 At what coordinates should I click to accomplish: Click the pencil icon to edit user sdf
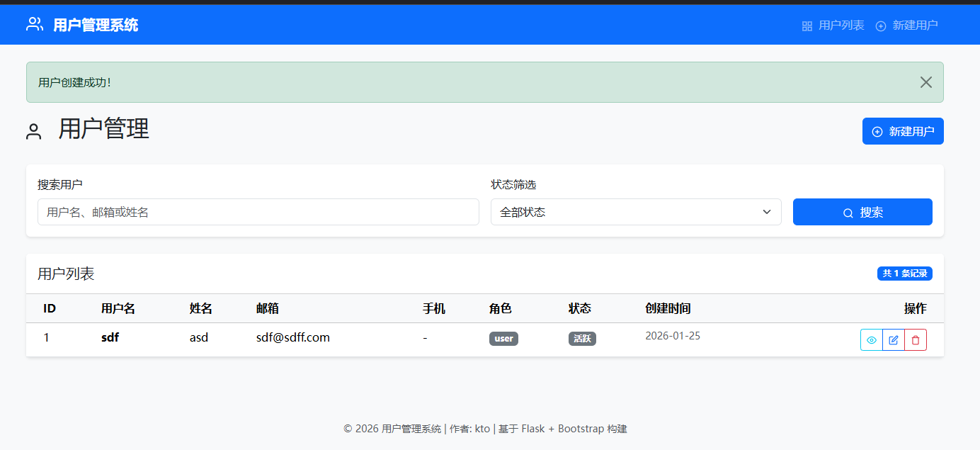(893, 339)
